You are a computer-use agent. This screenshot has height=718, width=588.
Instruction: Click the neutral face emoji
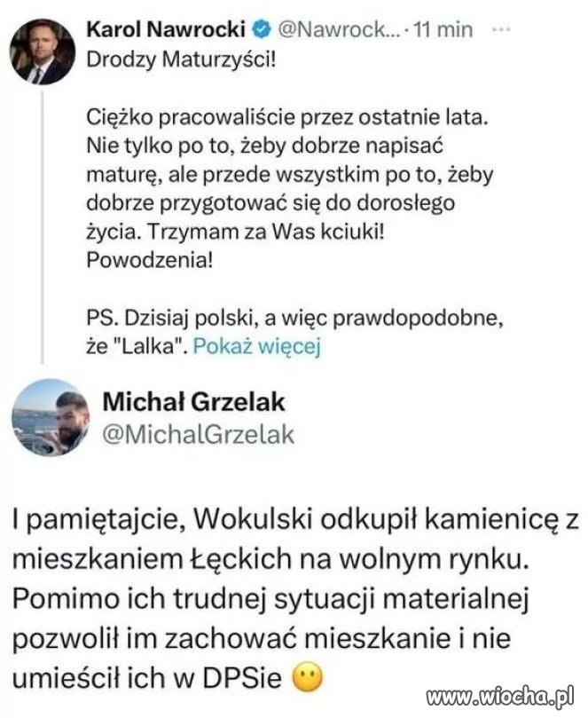308,678
